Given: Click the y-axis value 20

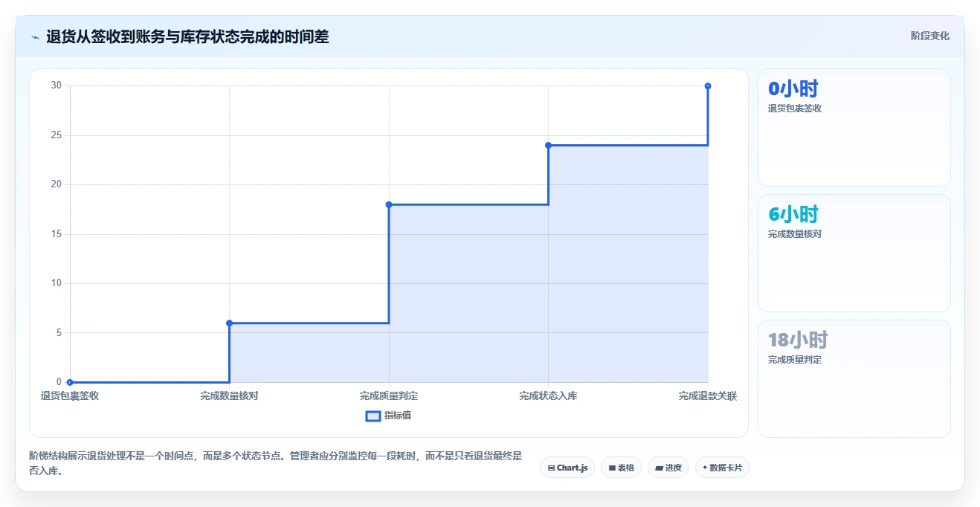Looking at the screenshot, I should pos(57,184).
